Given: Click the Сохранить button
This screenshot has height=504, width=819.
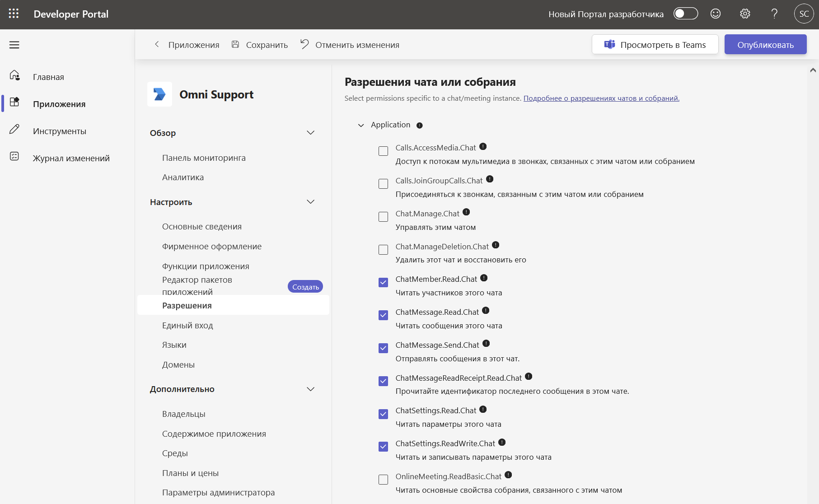Looking at the screenshot, I should (260, 45).
